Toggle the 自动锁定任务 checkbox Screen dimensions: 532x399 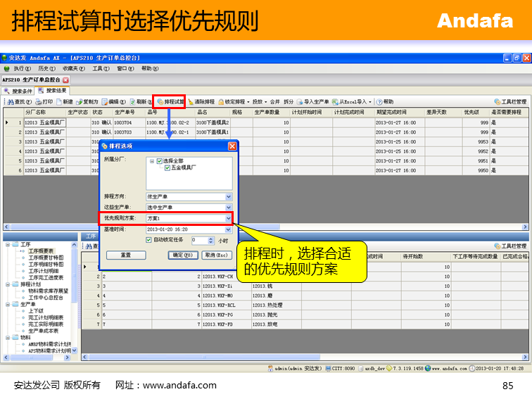point(148,240)
